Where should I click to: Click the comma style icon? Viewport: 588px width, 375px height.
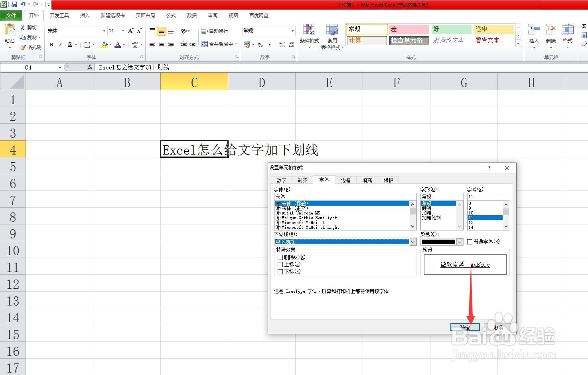(270, 45)
